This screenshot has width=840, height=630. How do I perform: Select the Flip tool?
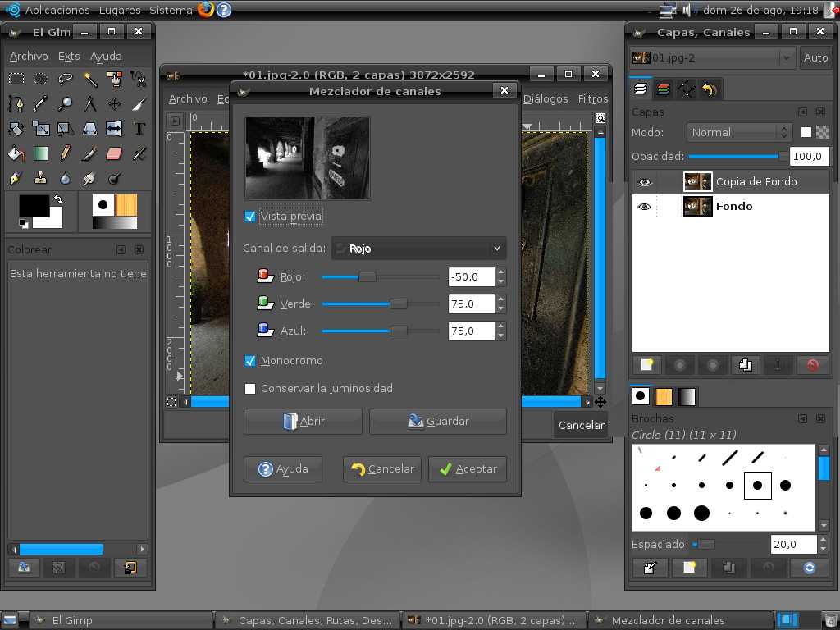coord(115,129)
